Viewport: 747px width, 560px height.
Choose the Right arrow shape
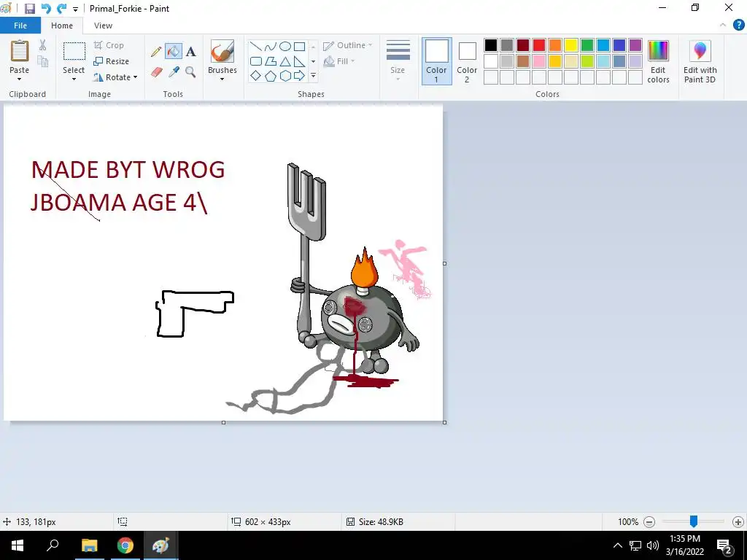point(300,76)
